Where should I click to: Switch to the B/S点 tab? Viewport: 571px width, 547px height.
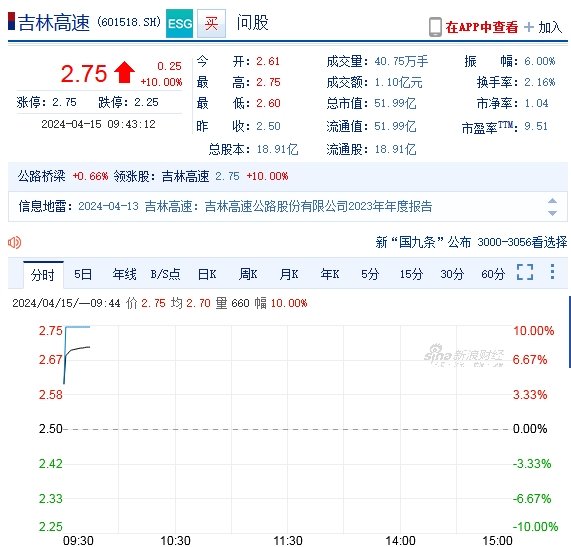click(166, 274)
